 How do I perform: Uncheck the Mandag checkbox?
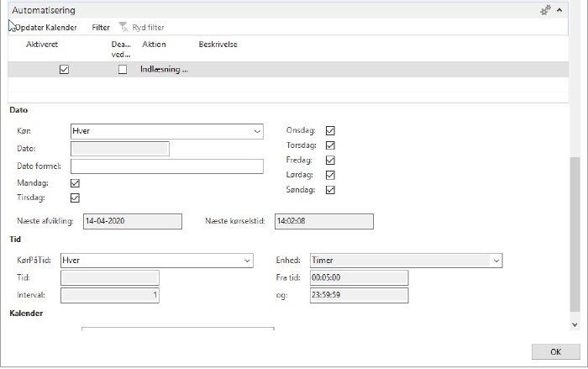(x=75, y=182)
